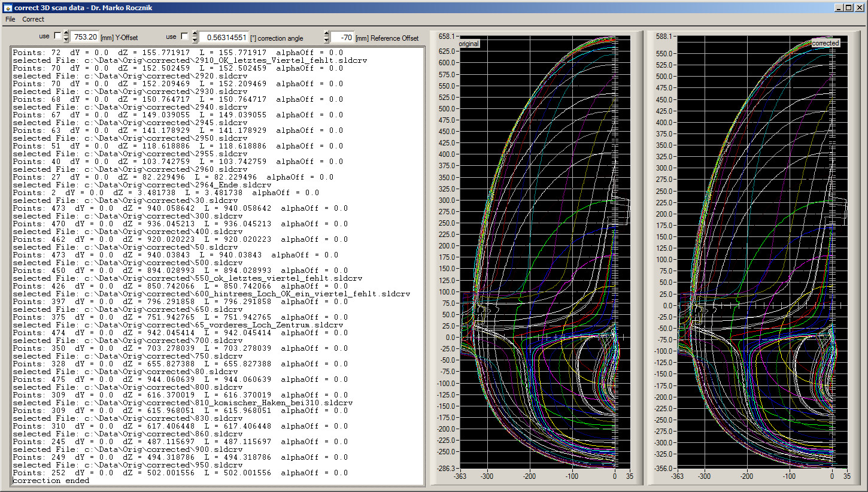Viewport: 868px width, 492px height.
Task: Select the Reference Offset field showing -70
Action: (x=342, y=37)
